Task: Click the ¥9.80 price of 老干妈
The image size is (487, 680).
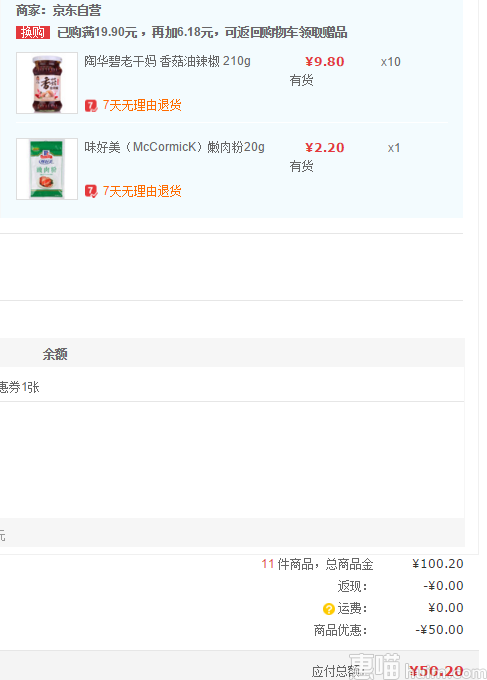Action: (325, 62)
